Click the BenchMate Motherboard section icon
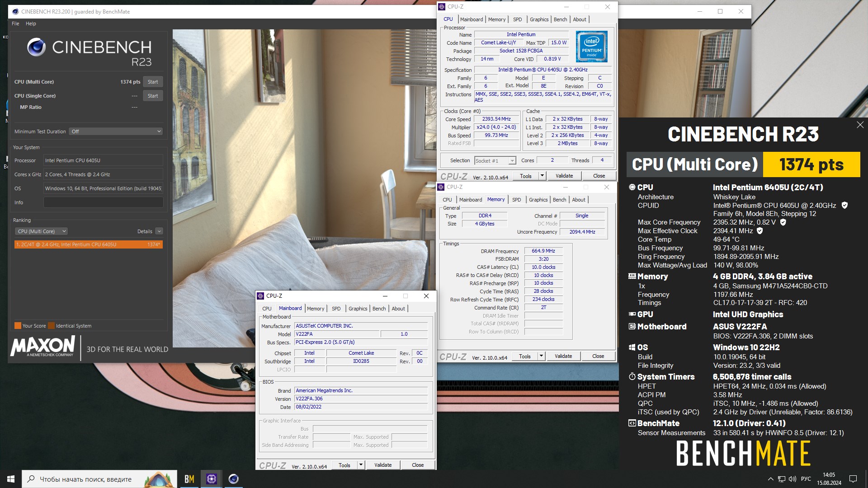The width and height of the screenshot is (868, 488). [632, 326]
